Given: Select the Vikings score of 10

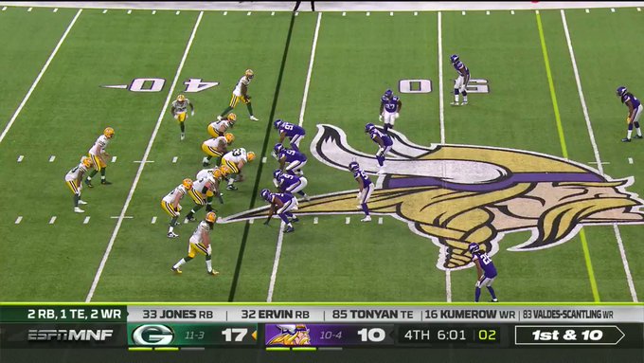Looking at the screenshot, I should [371, 336].
